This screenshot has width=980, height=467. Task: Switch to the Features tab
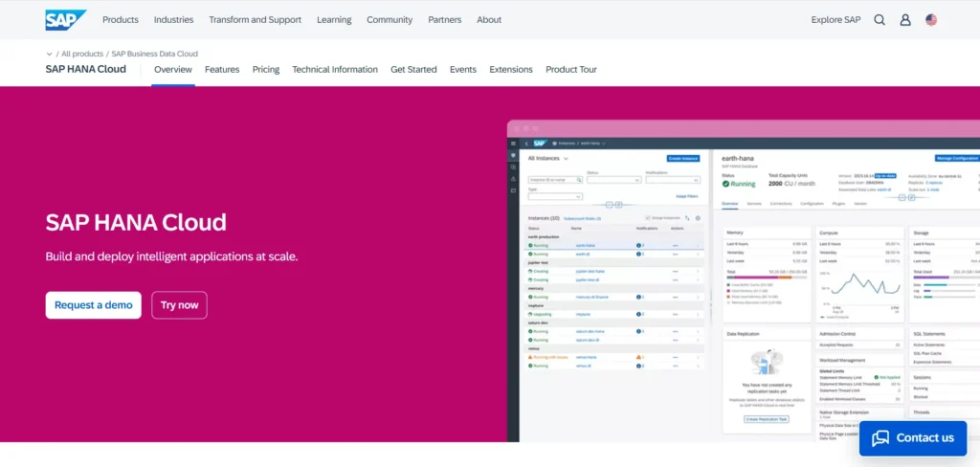[x=222, y=70]
